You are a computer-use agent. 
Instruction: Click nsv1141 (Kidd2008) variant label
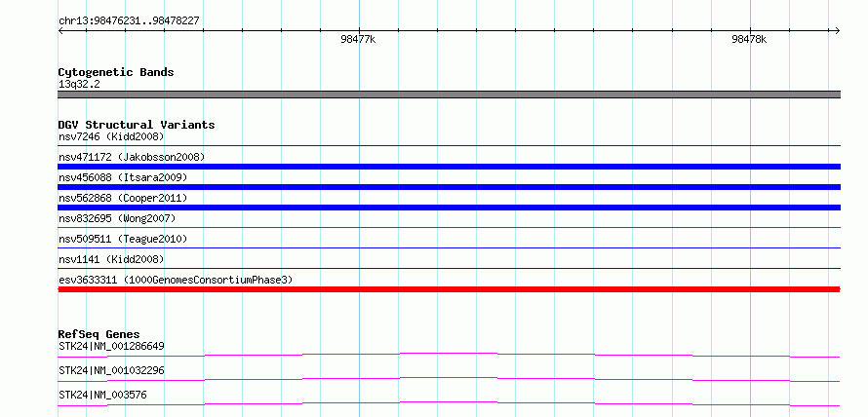(x=111, y=259)
